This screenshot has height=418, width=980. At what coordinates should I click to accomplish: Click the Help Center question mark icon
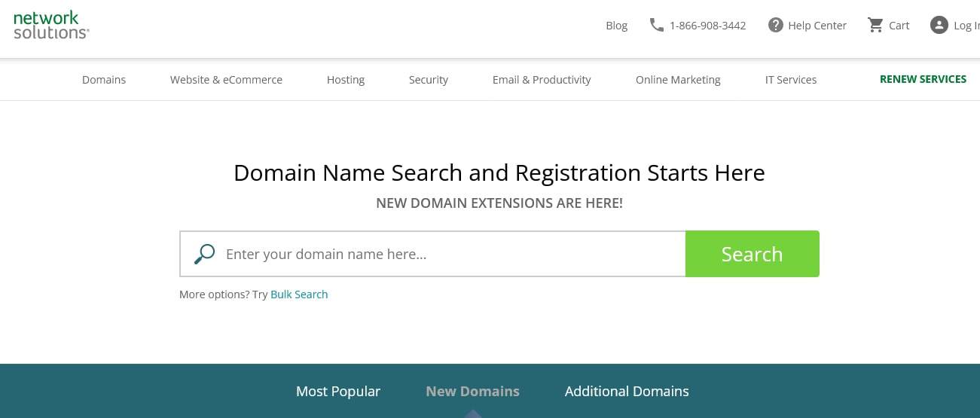(775, 25)
